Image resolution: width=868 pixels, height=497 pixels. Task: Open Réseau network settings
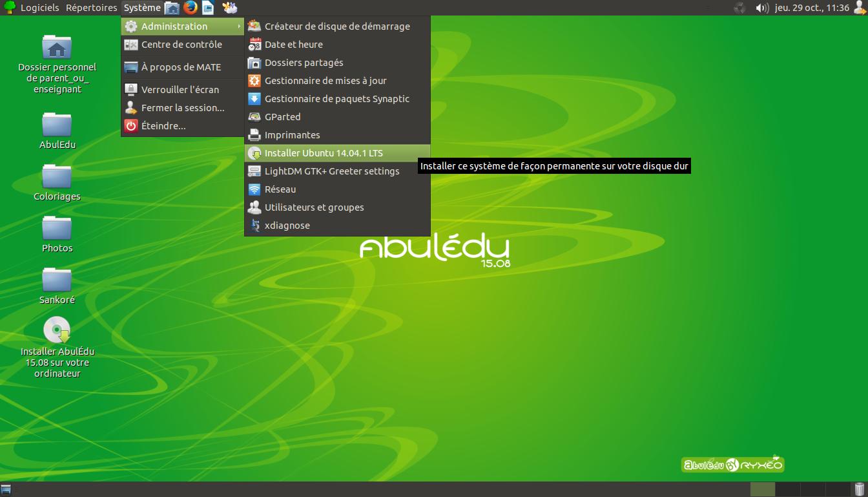pos(337,189)
